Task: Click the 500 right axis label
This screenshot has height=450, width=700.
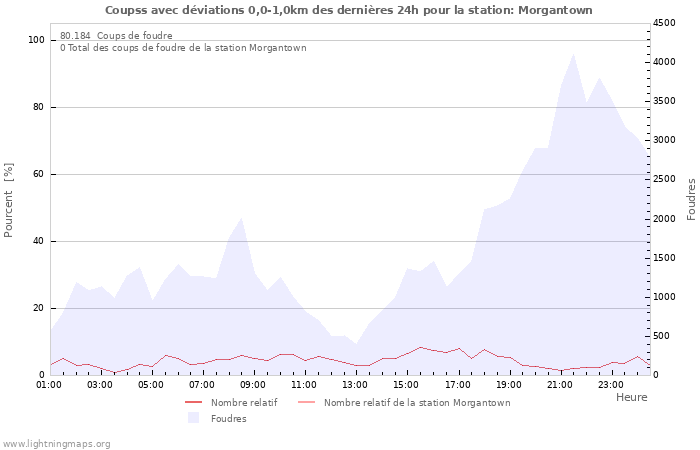Action: coord(662,336)
